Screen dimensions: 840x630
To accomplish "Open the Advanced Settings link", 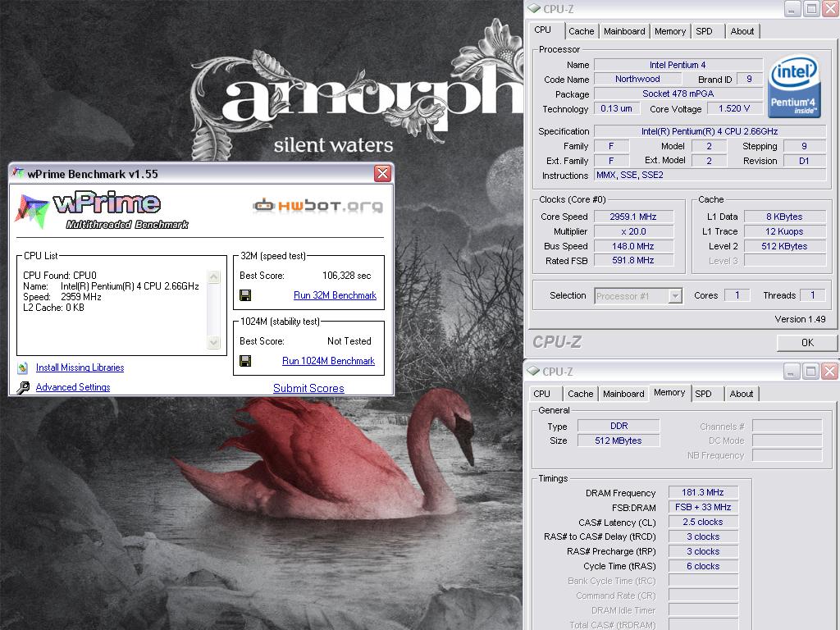I will 73,387.
